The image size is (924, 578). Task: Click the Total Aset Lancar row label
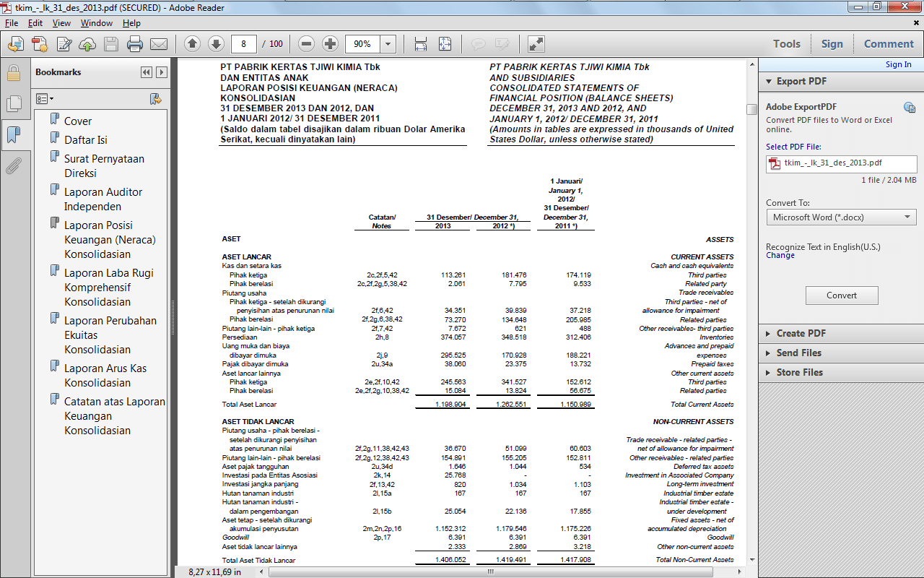click(x=249, y=405)
